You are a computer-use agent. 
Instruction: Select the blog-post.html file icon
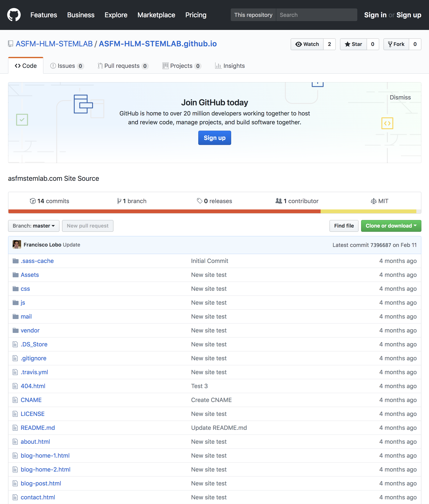tap(15, 483)
